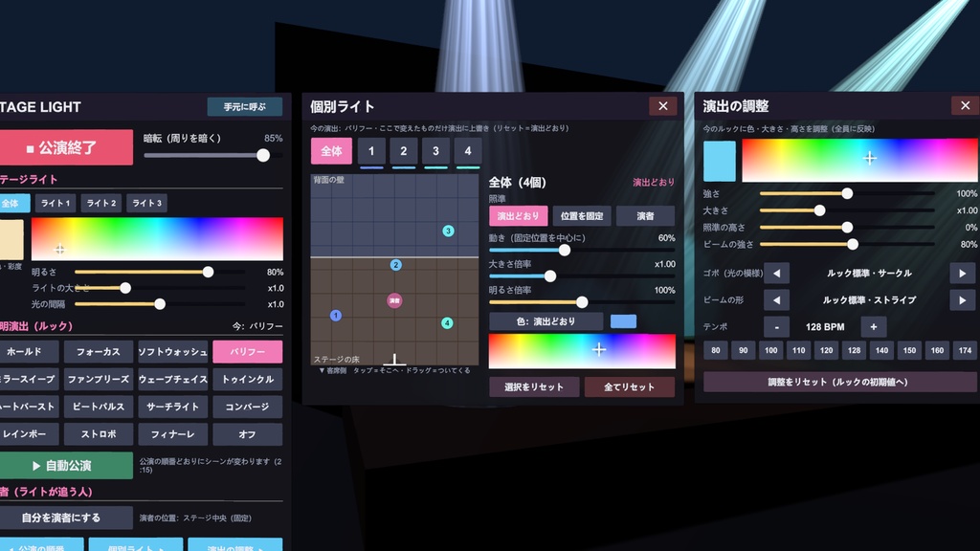The width and height of the screenshot is (980, 551).
Task: Choose 位置を固定 aiming mode
Action: click(582, 216)
